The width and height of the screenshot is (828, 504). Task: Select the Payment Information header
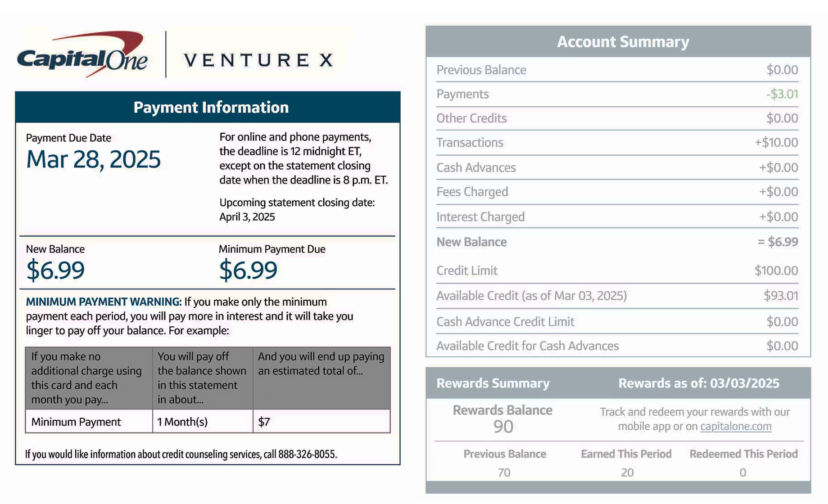pyautogui.click(x=211, y=108)
